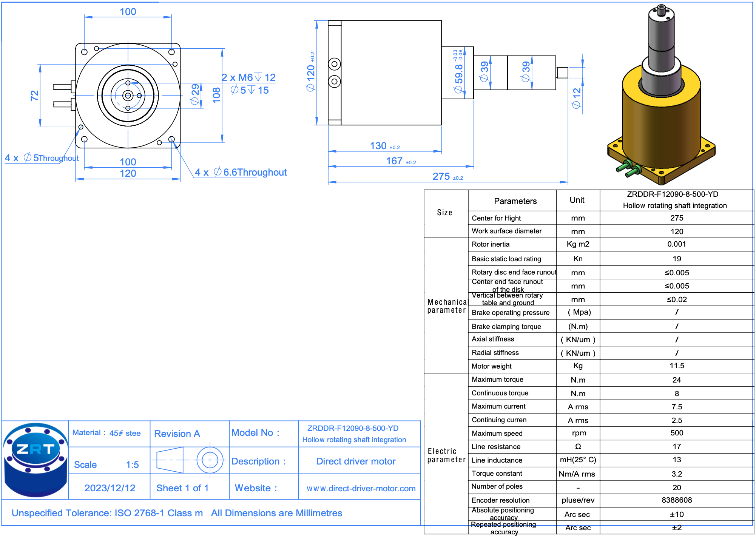The image size is (756, 537).
Task: Select the encoder resolution value 8388608
Action: [x=677, y=500]
